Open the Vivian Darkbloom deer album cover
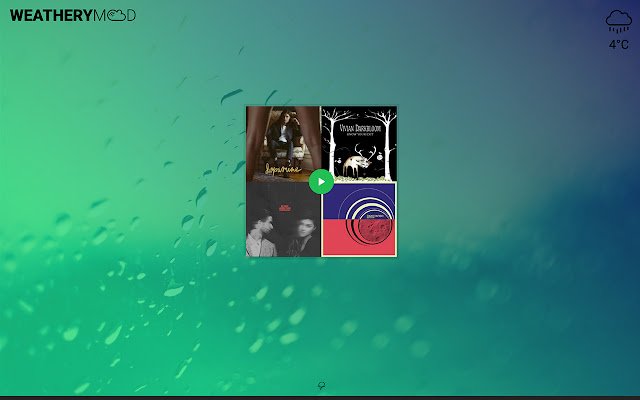The image size is (640, 400). coord(359,144)
